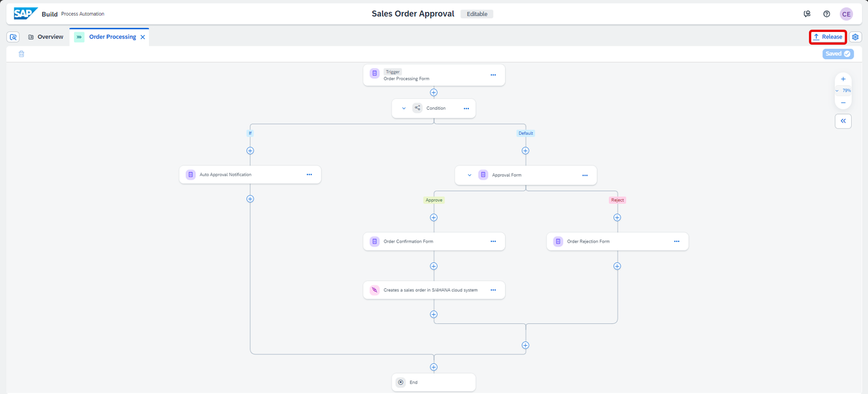The height and width of the screenshot is (394, 868).
Task: Click the End event icon
Action: coord(401,382)
